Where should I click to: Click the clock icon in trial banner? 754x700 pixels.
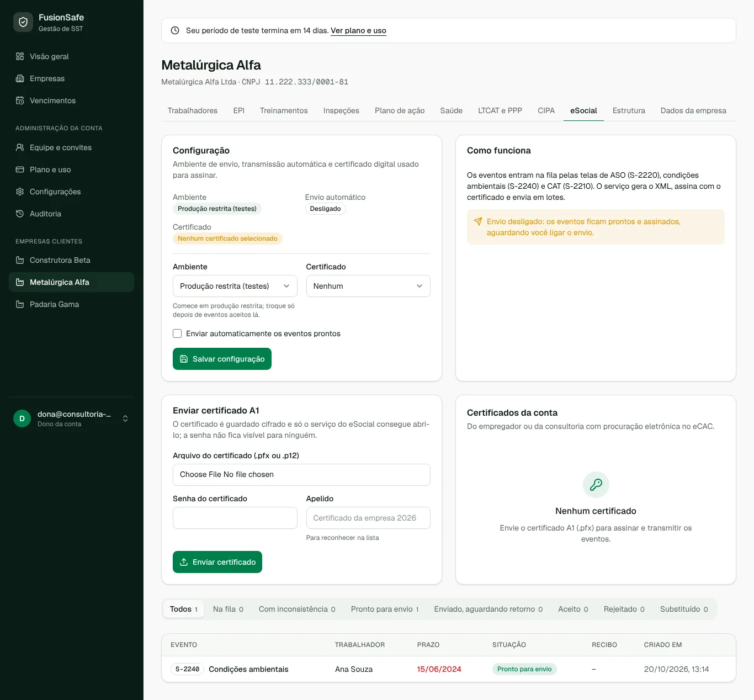(x=175, y=30)
